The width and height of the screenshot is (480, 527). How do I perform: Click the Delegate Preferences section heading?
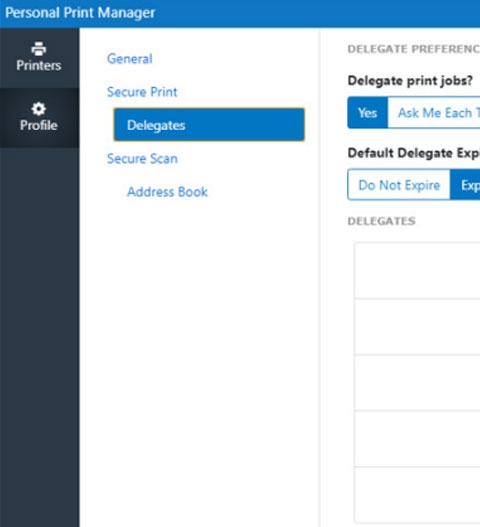pos(414,49)
